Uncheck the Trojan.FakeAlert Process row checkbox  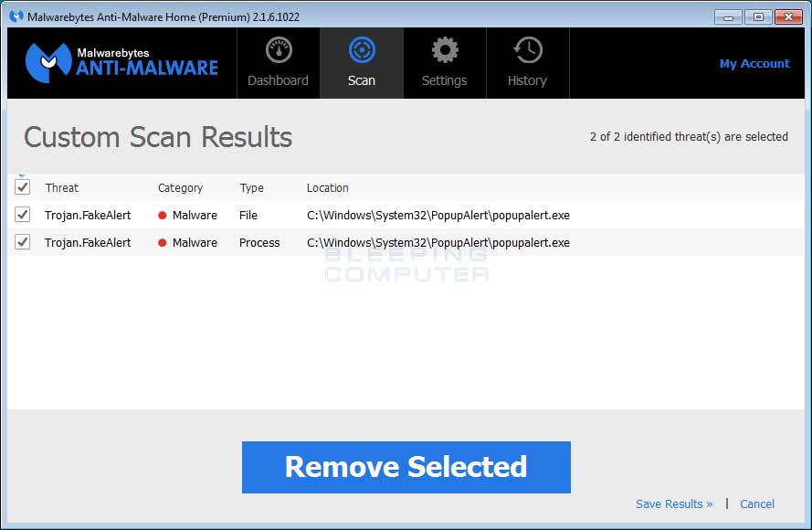click(x=22, y=242)
